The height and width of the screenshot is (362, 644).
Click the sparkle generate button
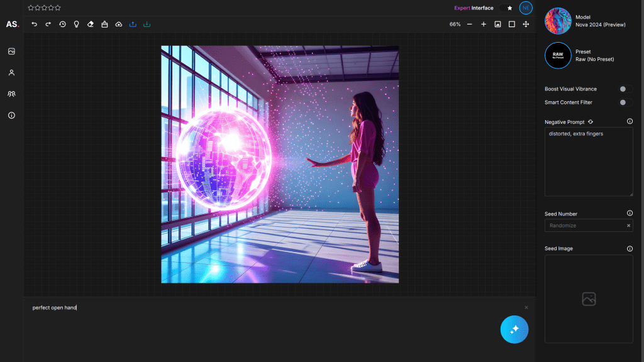coord(514,329)
